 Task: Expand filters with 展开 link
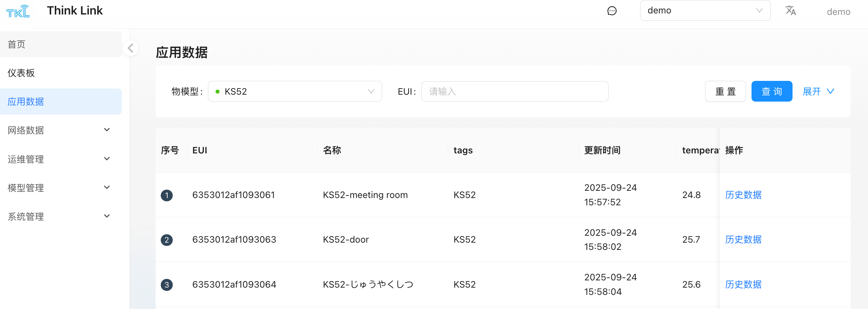click(818, 91)
